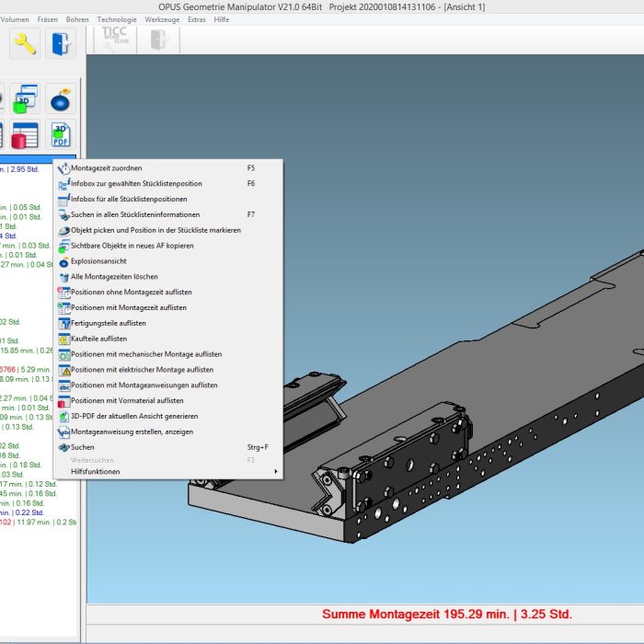Select Positionen mit Montageanweisungen auflisten

coord(168,385)
